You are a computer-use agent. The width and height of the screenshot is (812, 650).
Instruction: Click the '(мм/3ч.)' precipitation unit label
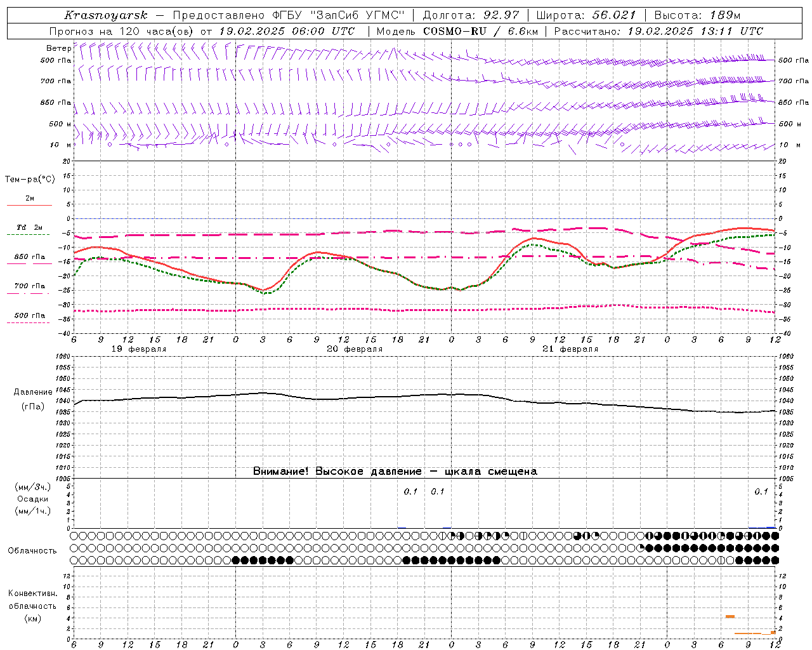(33, 487)
